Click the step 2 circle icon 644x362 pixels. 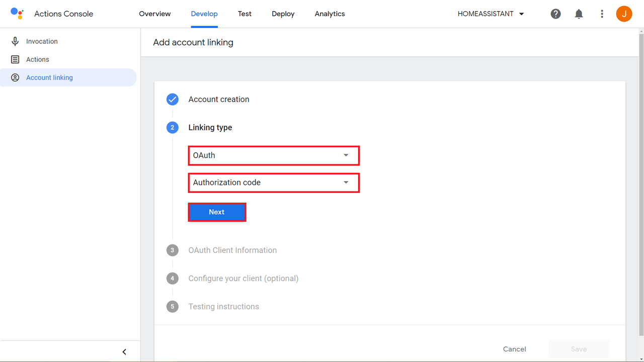pyautogui.click(x=173, y=127)
